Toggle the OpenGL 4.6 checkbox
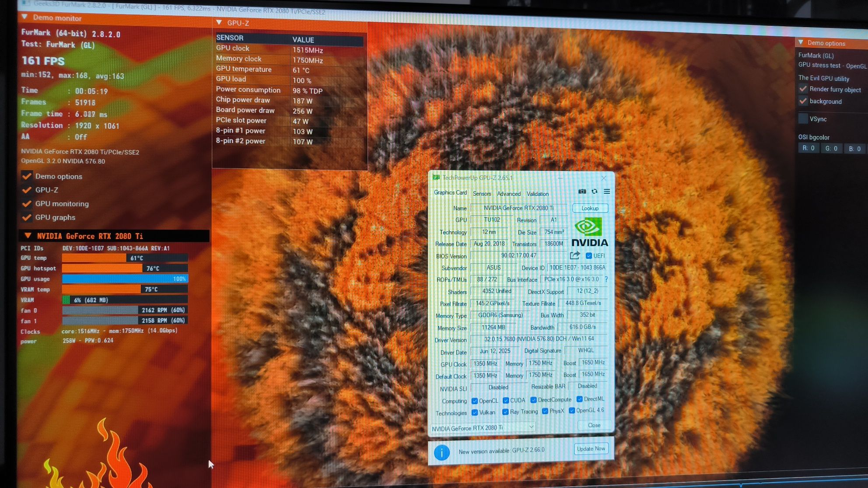 (572, 410)
